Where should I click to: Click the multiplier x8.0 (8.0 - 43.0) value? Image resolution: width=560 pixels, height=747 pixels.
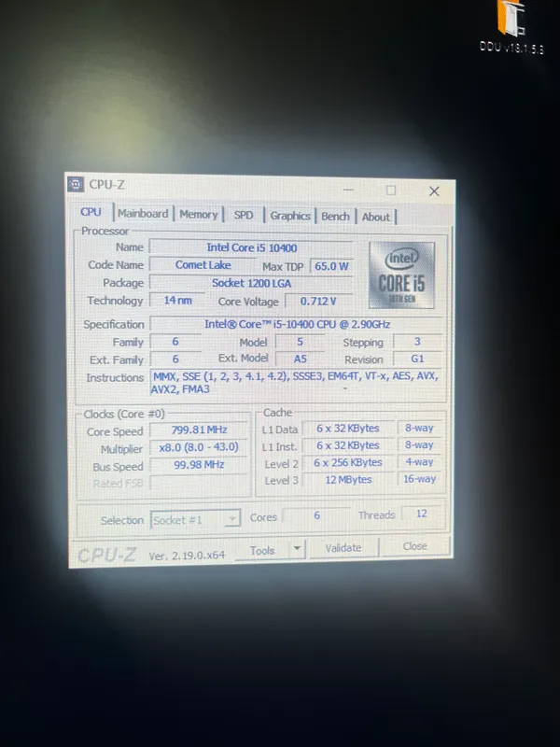199,447
